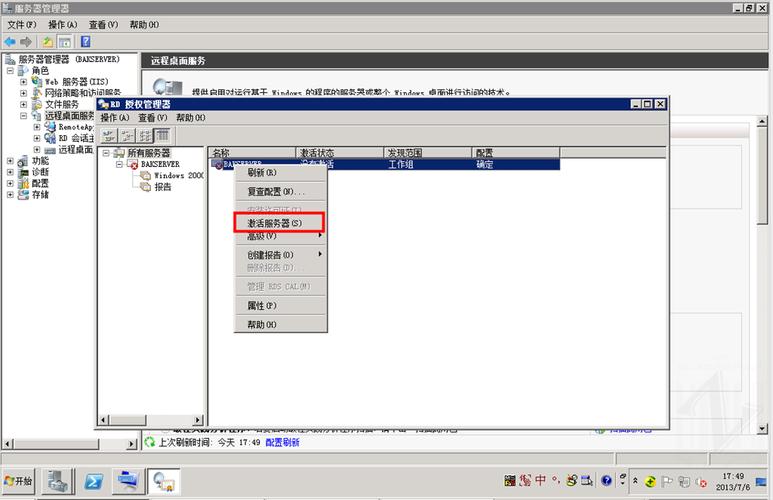The image size is (773, 500).
Task: Open the Explorer taskbar icon
Action: tap(128, 481)
